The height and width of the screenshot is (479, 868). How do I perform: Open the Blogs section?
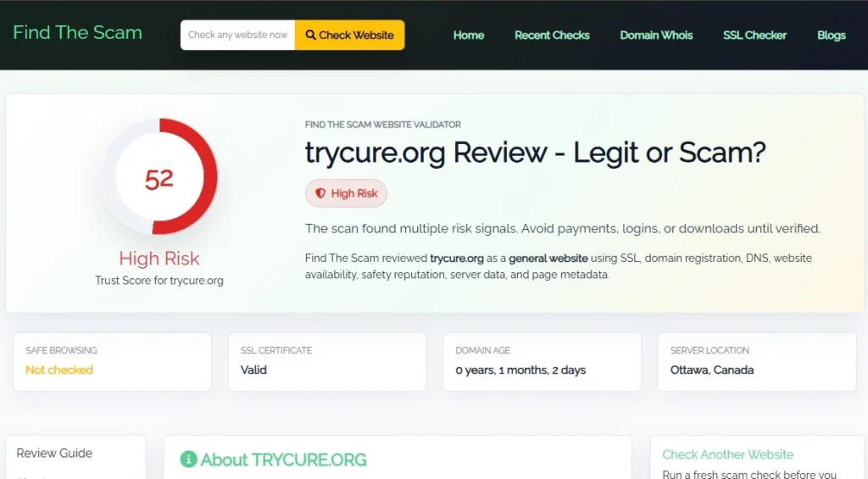(x=832, y=35)
